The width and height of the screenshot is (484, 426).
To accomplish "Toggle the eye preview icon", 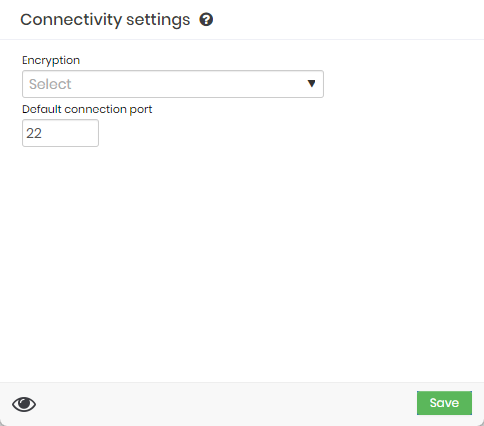I will coord(24,404).
